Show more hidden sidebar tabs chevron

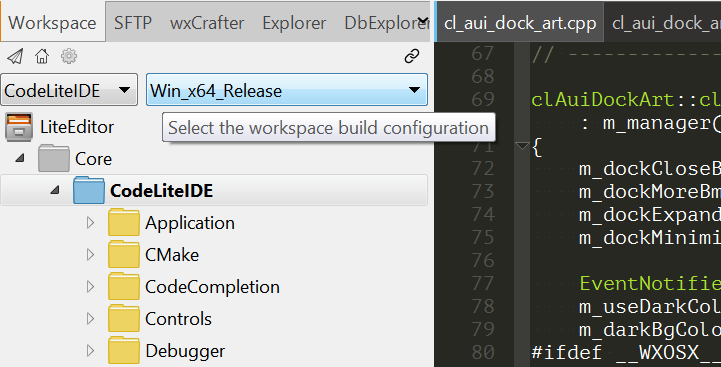coord(424,21)
